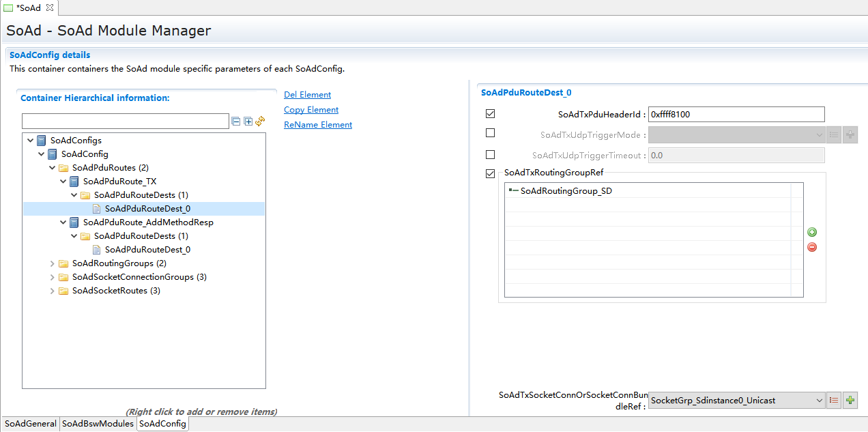The height and width of the screenshot is (432, 868).
Task: Enable the SoAdTxUdpTriggerMode checkbox
Action: coord(490,133)
